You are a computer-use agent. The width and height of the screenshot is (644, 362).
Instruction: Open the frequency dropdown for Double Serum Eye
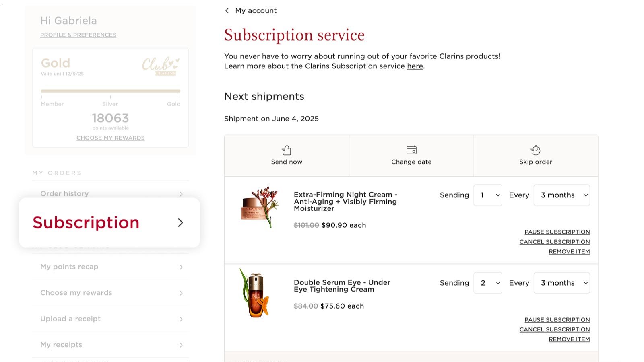tap(561, 283)
